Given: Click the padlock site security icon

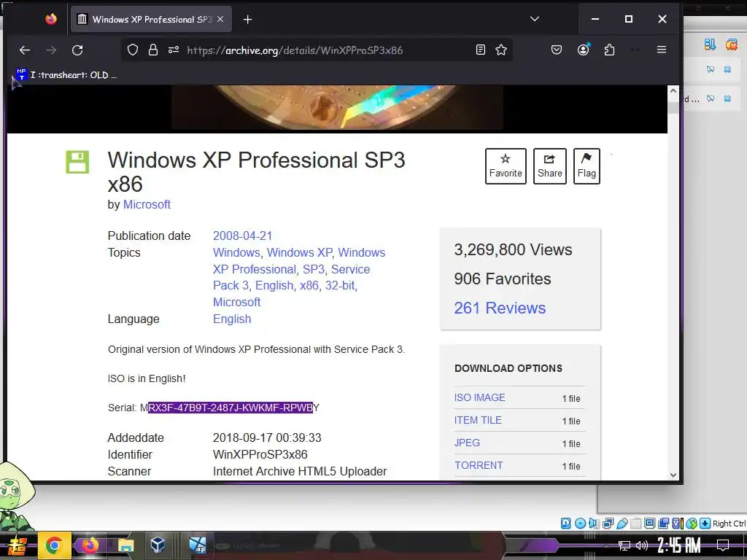Looking at the screenshot, I should click(153, 50).
